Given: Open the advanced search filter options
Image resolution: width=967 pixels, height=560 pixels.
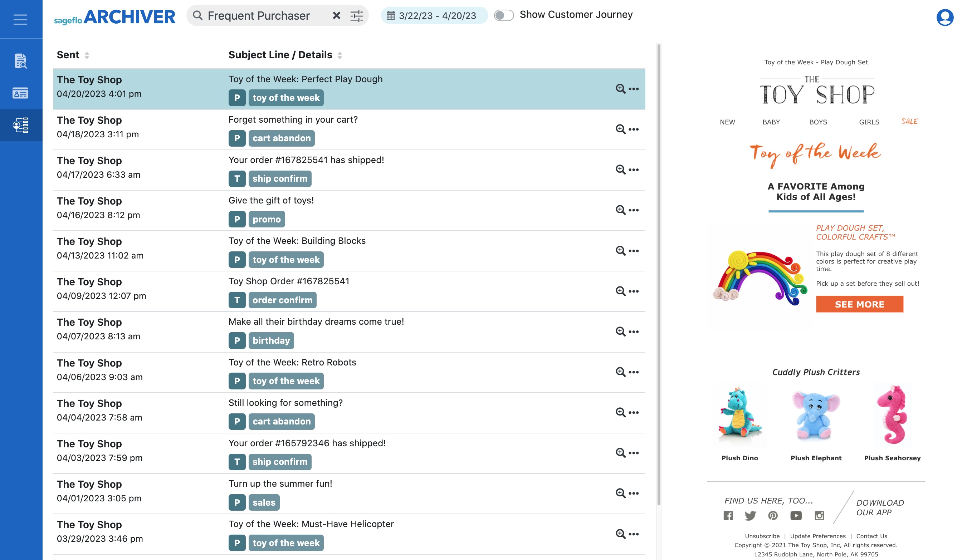Looking at the screenshot, I should [356, 16].
